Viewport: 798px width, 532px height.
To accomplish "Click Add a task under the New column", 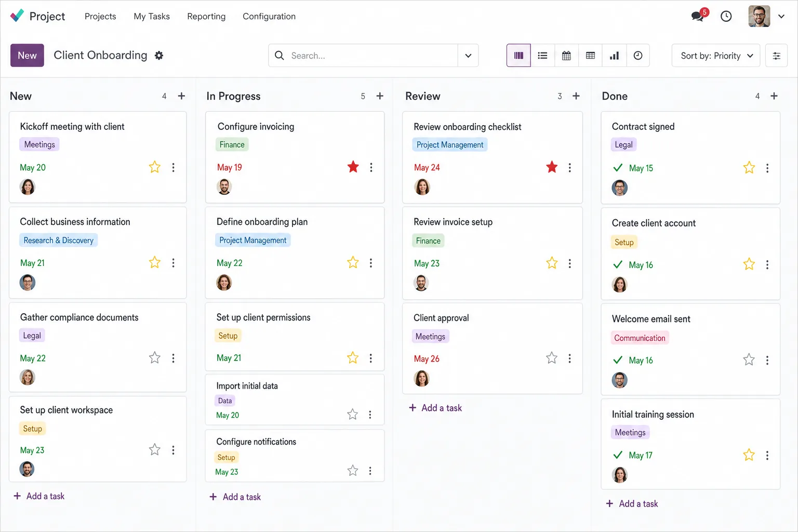I will coord(39,496).
